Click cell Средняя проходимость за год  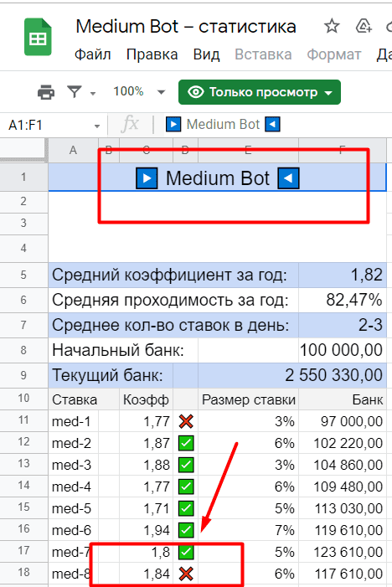point(173,301)
